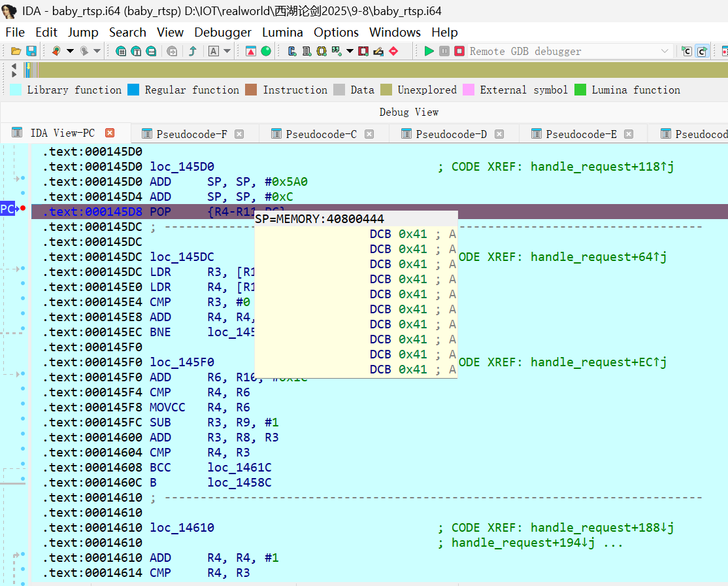
Task: Click the Save database floppy icon
Action: click(x=31, y=51)
